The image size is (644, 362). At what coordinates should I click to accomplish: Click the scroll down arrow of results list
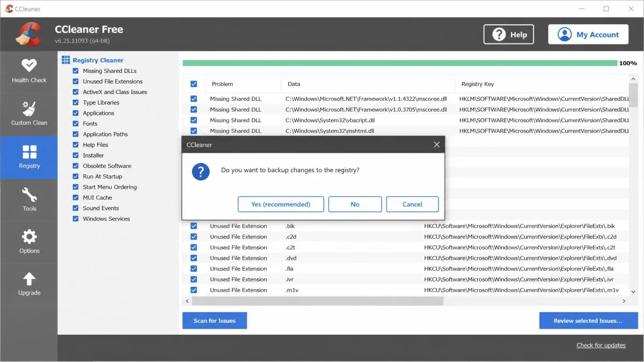tap(633, 292)
